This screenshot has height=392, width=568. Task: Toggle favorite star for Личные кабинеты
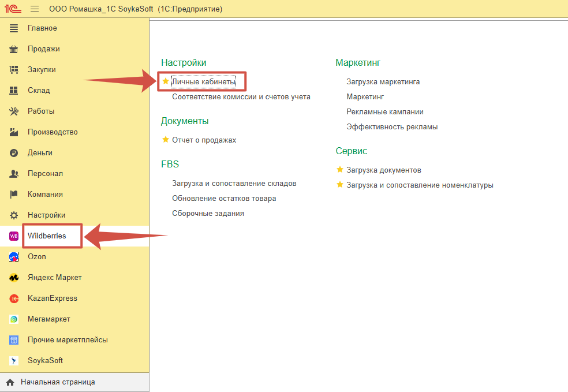(x=166, y=81)
